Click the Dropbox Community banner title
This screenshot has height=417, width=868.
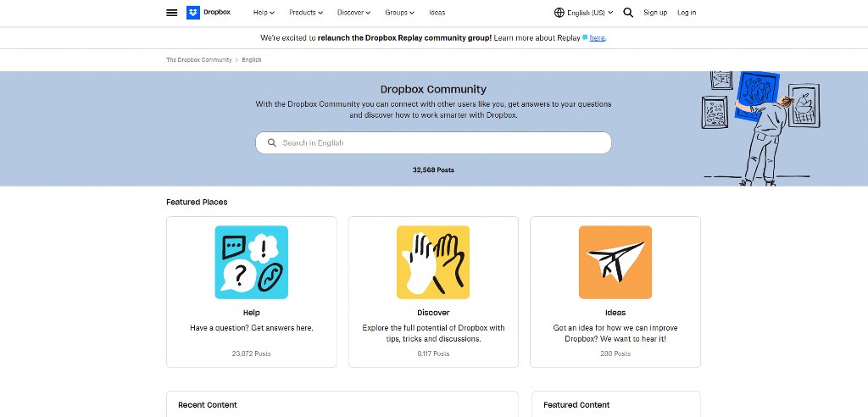(x=433, y=89)
